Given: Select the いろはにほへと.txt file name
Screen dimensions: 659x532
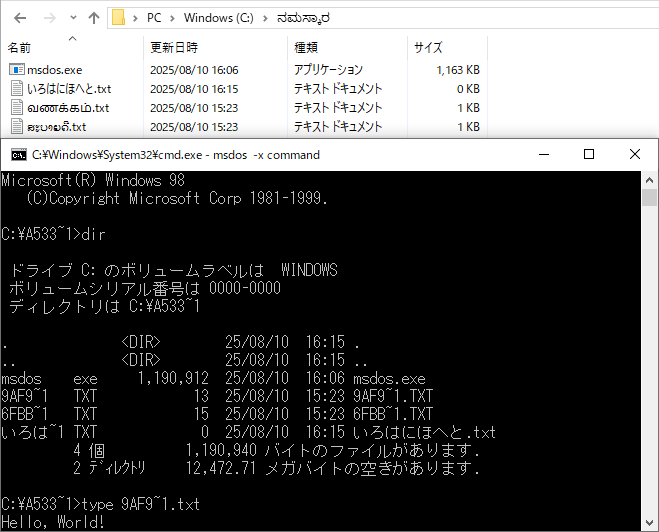Looking at the screenshot, I should coord(69,89).
